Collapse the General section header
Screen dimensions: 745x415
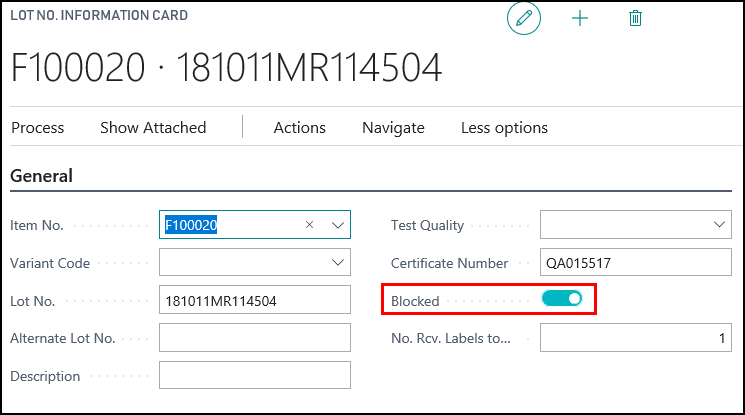pos(42,176)
